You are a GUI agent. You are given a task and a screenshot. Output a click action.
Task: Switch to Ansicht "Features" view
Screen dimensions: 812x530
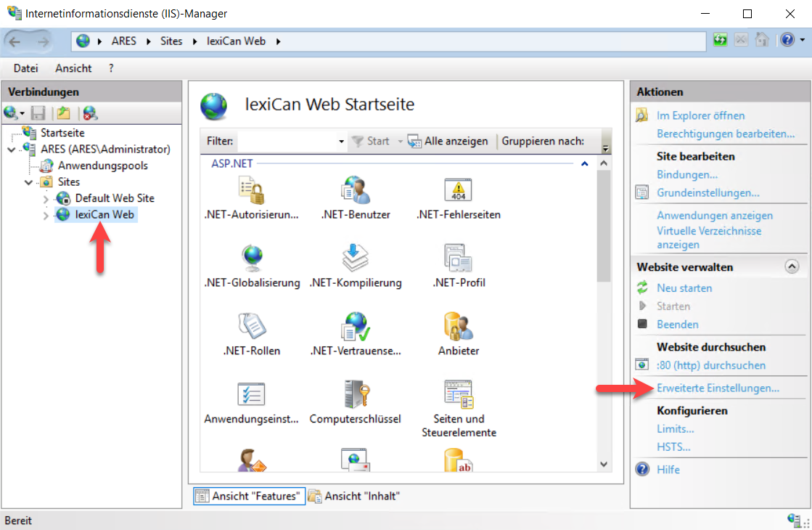(248, 496)
